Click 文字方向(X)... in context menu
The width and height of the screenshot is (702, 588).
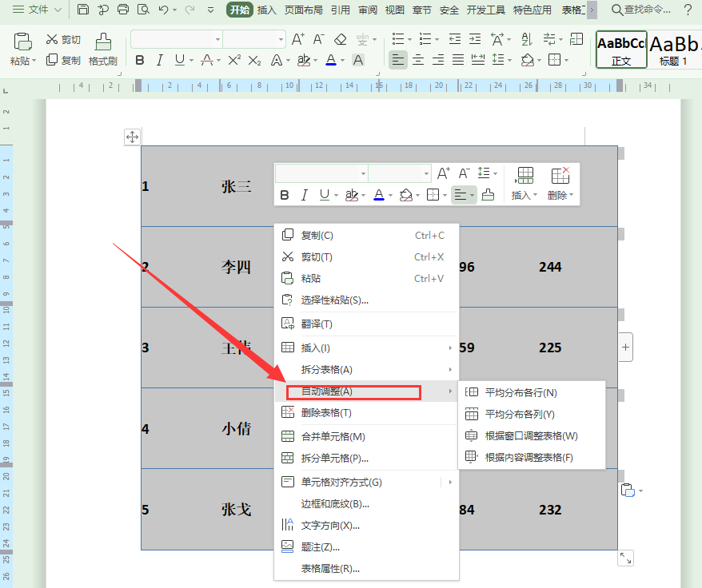click(x=366, y=526)
